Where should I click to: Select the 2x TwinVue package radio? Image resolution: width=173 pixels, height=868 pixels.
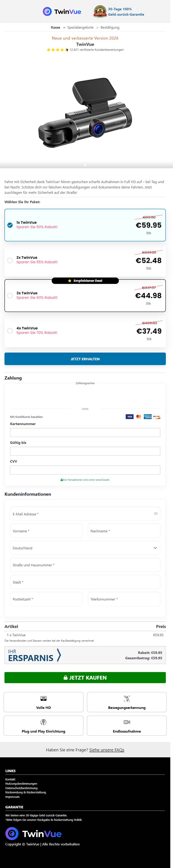coord(10,260)
